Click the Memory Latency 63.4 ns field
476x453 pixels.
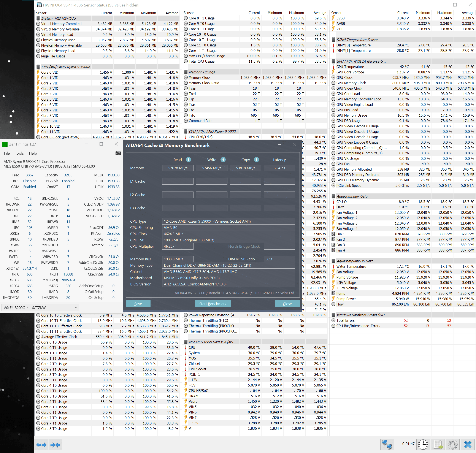click(x=279, y=168)
